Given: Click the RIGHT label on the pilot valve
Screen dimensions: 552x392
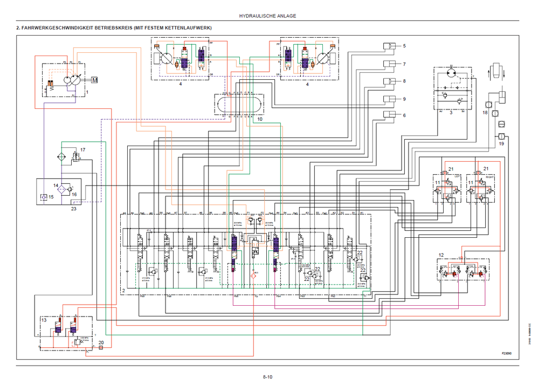Looking at the screenshot, I should click(x=489, y=177).
